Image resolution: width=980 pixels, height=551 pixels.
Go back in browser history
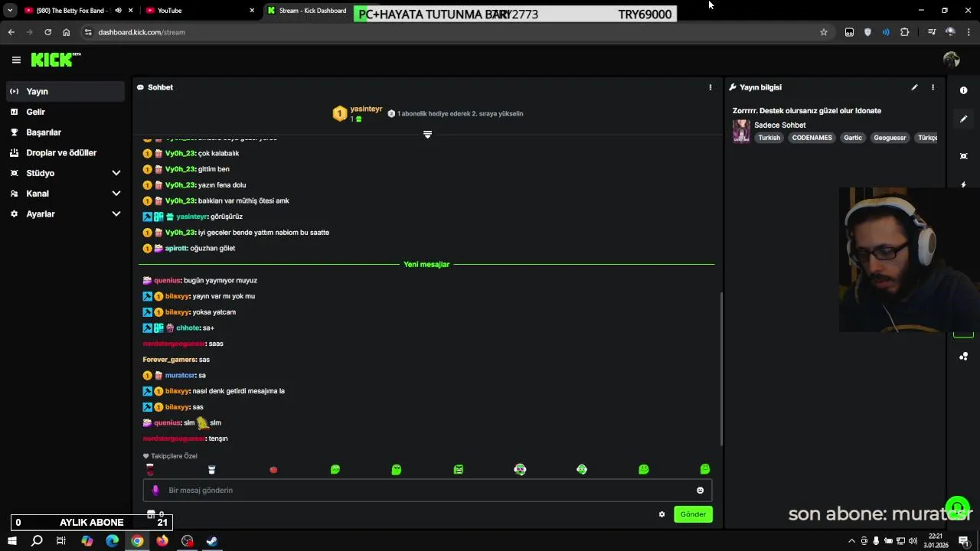[x=11, y=32]
